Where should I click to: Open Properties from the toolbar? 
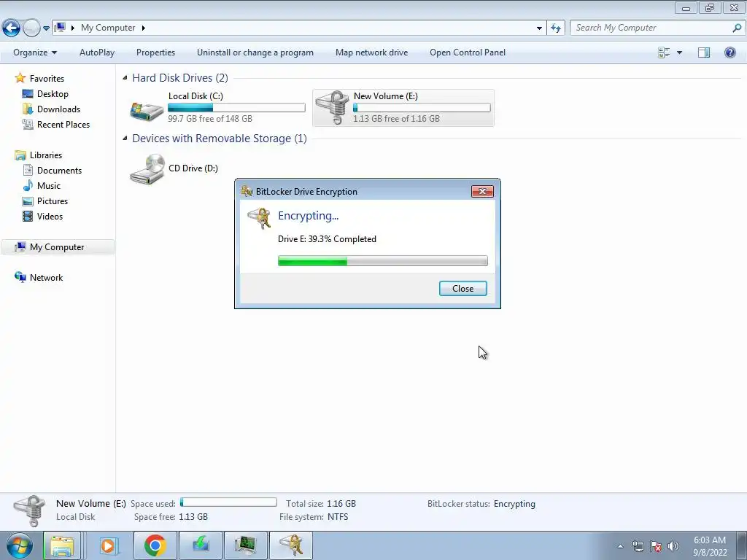tap(155, 52)
